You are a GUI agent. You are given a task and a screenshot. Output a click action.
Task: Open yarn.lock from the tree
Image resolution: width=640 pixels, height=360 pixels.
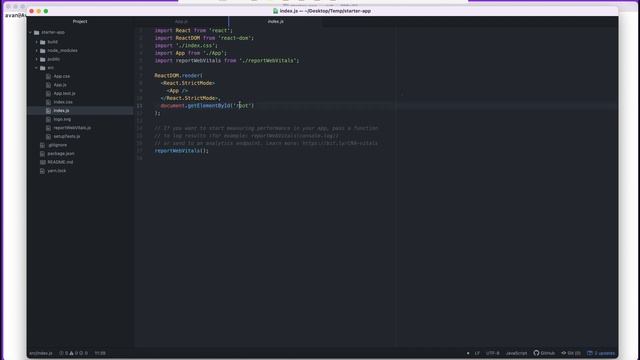click(x=57, y=171)
